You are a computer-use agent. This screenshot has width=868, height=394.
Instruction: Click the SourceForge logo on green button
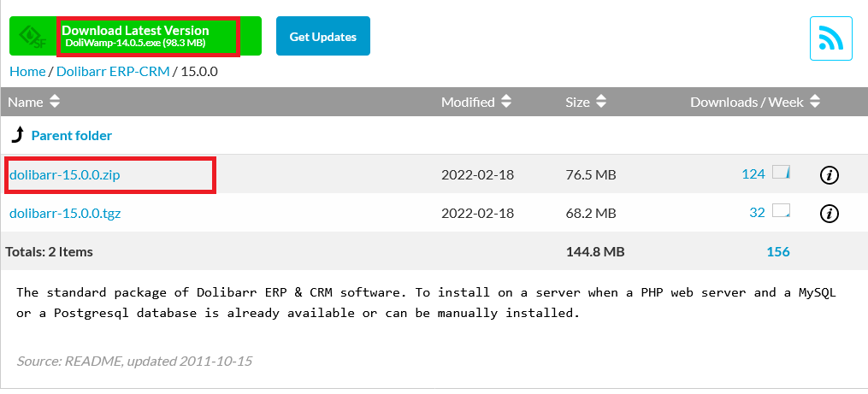pos(33,37)
